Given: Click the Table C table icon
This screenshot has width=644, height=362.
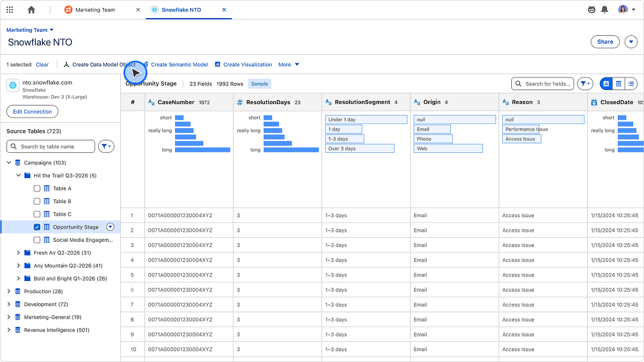Looking at the screenshot, I should pyautogui.click(x=47, y=214).
